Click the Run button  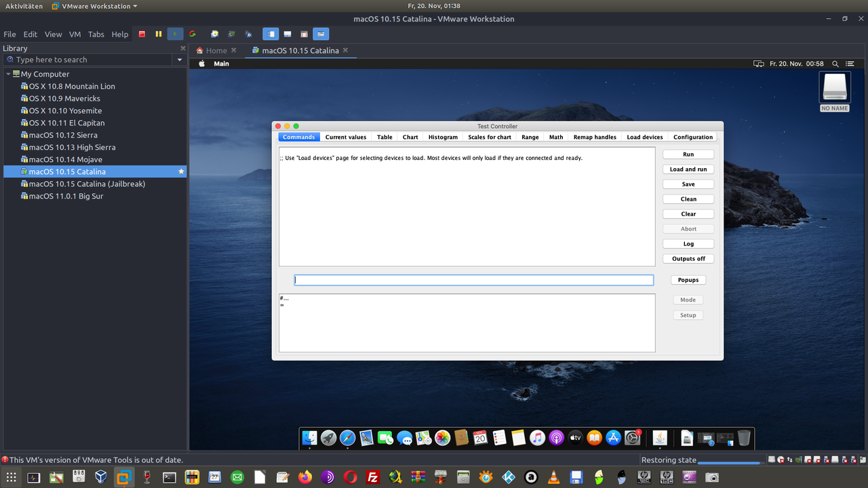[x=688, y=155]
